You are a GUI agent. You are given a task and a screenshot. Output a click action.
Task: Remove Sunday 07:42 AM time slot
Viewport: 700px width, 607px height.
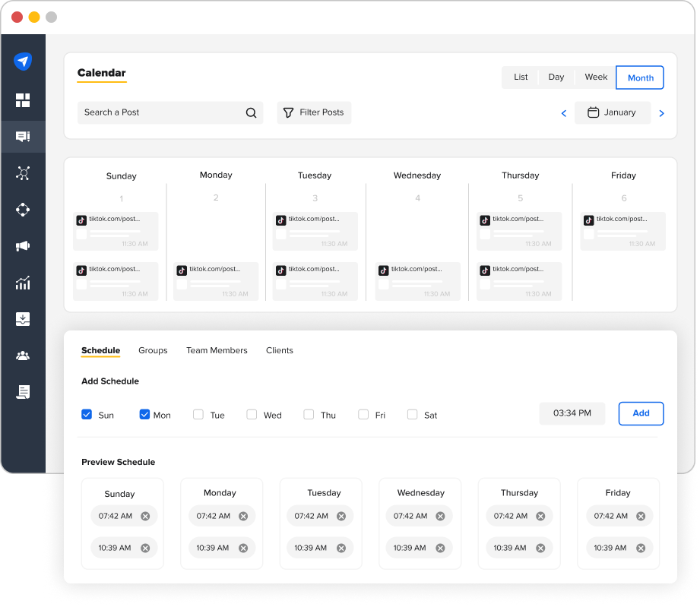pyautogui.click(x=145, y=516)
